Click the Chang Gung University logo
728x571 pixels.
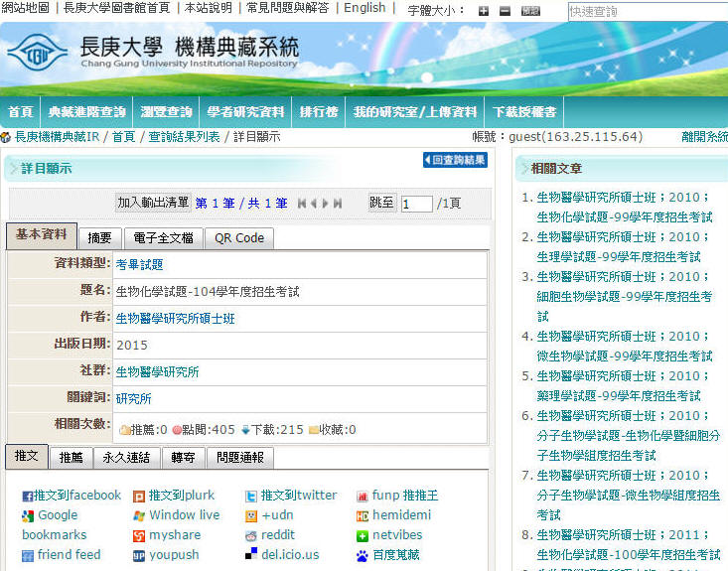point(37,53)
